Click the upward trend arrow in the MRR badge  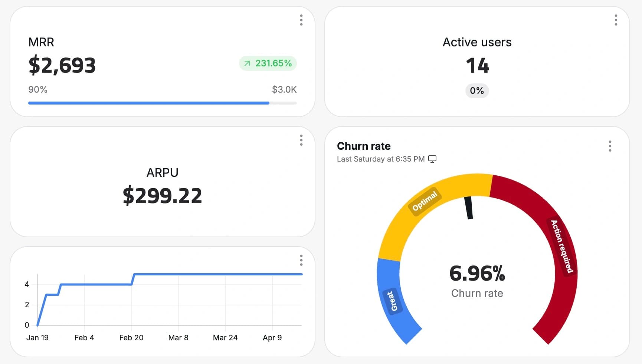click(x=247, y=63)
